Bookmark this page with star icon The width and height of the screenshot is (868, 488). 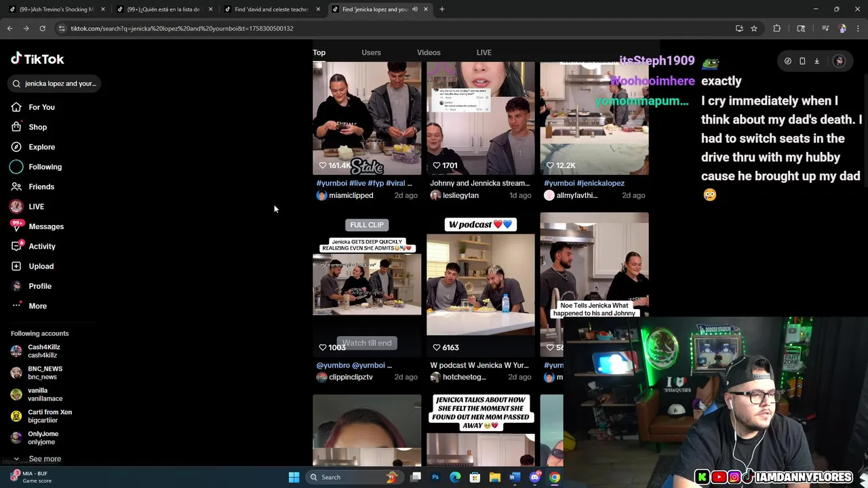click(x=754, y=28)
